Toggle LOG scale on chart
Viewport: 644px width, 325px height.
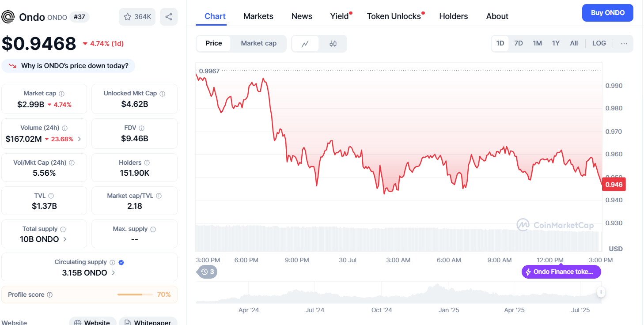tap(599, 43)
